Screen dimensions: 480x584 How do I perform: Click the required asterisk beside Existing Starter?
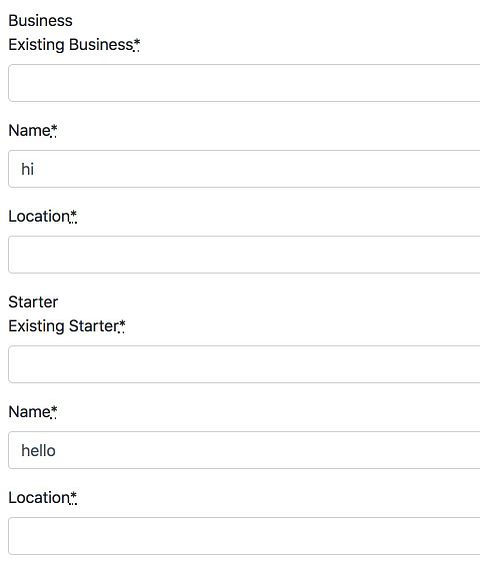(x=122, y=325)
